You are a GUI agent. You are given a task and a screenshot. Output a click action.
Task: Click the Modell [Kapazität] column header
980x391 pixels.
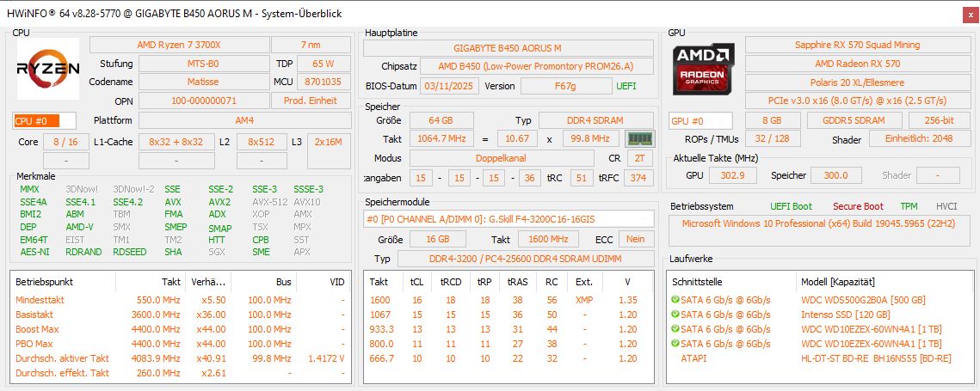point(837,282)
